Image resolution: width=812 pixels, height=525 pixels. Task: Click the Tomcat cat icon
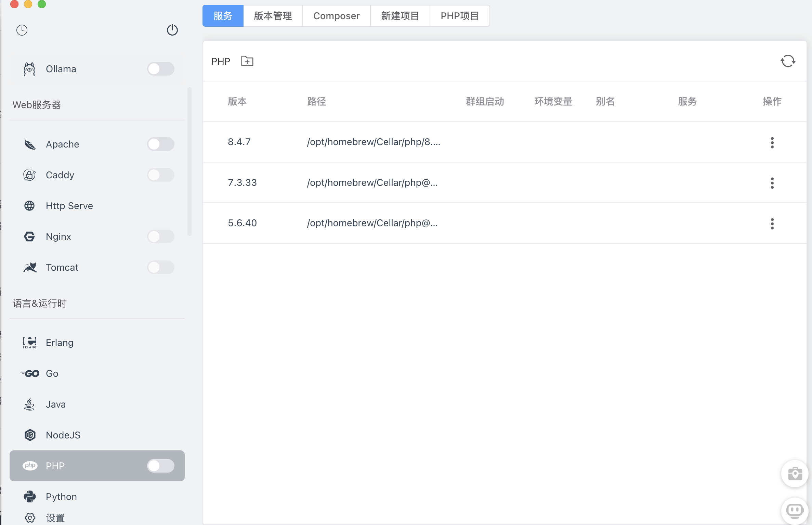tap(30, 267)
